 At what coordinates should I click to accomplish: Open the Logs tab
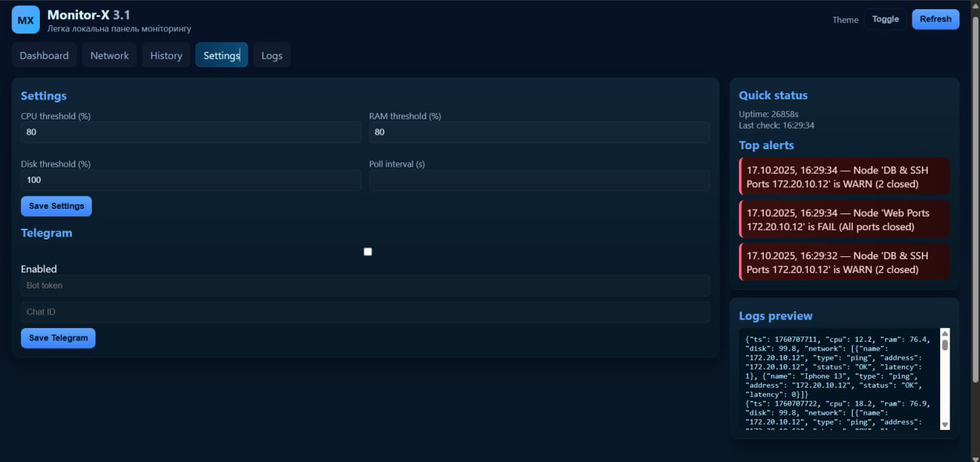[x=272, y=55]
